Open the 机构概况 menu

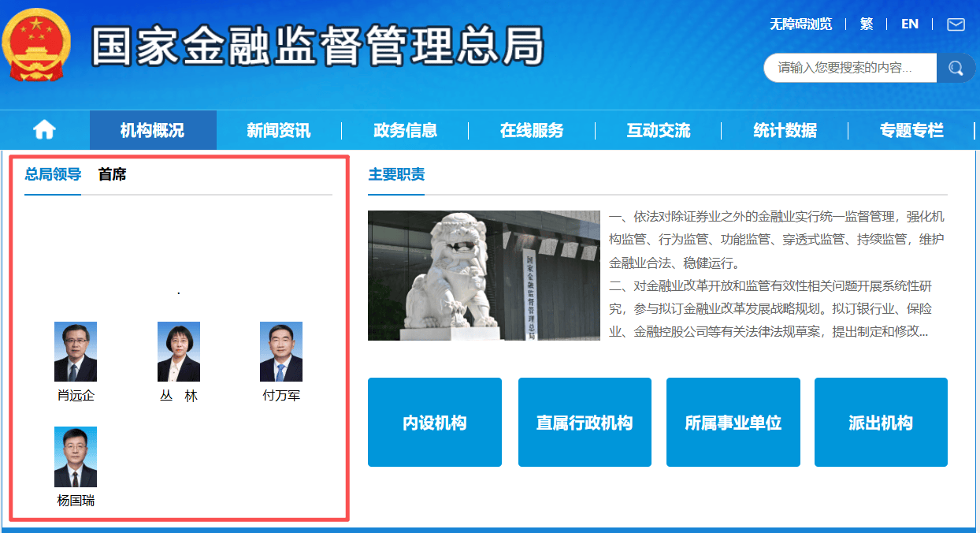click(x=153, y=130)
